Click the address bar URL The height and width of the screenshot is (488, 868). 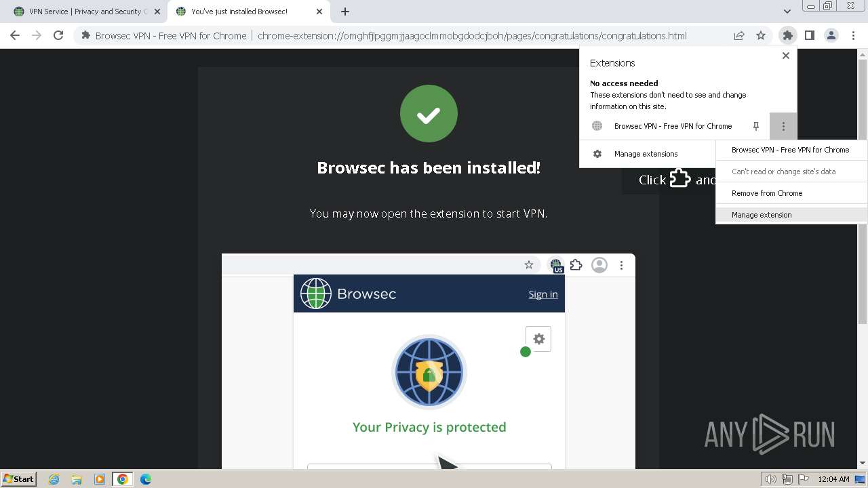472,36
